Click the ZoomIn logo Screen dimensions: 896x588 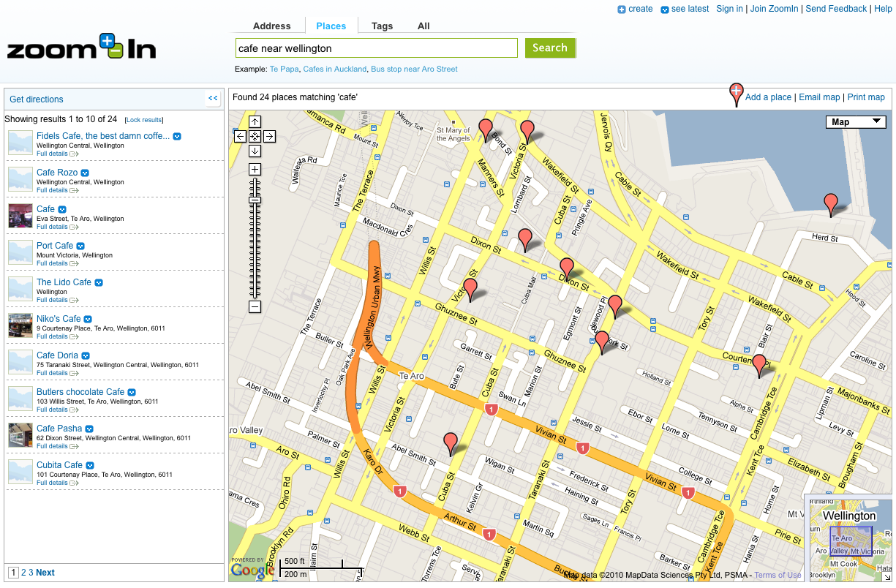tap(81, 47)
